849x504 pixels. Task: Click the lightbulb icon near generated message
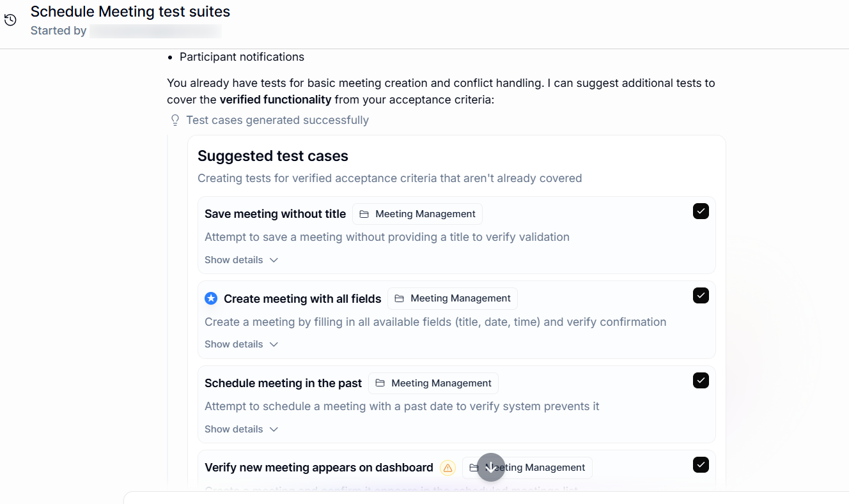tap(175, 120)
